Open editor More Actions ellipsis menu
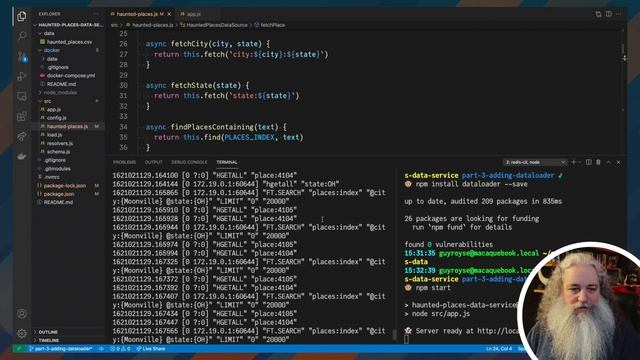This screenshot has height=360, width=640. tap(619, 14)
